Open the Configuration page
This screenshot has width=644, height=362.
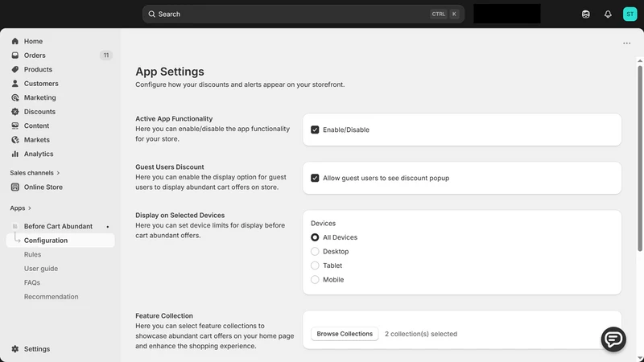60,240
